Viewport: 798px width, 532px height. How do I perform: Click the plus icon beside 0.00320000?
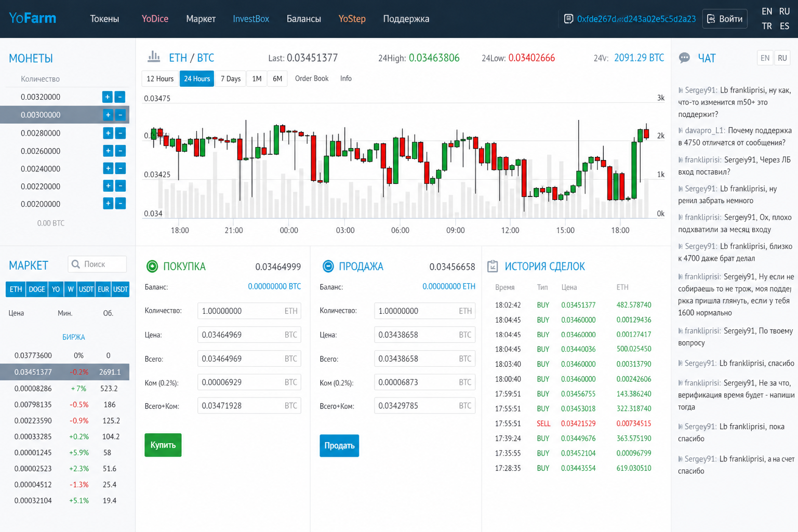coord(108,97)
